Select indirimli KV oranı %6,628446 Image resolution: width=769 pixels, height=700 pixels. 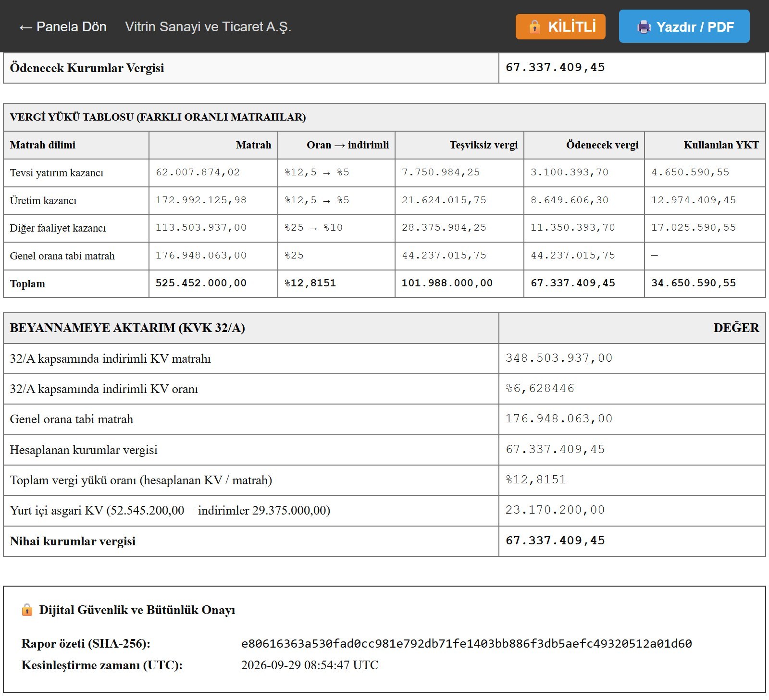tap(540, 388)
